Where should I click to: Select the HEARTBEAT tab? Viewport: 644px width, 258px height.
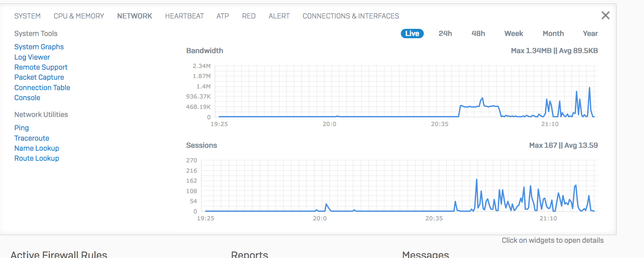[x=184, y=16]
